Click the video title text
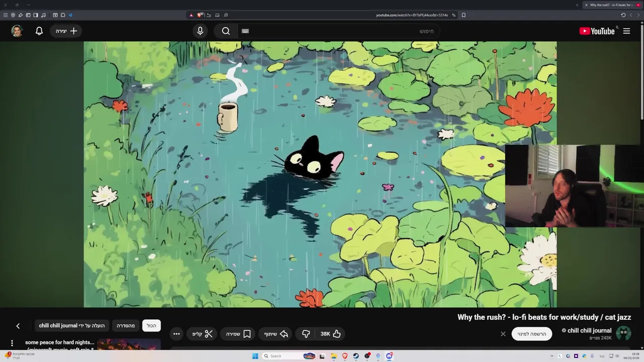Viewport: 644px width, 362px height. [544, 317]
